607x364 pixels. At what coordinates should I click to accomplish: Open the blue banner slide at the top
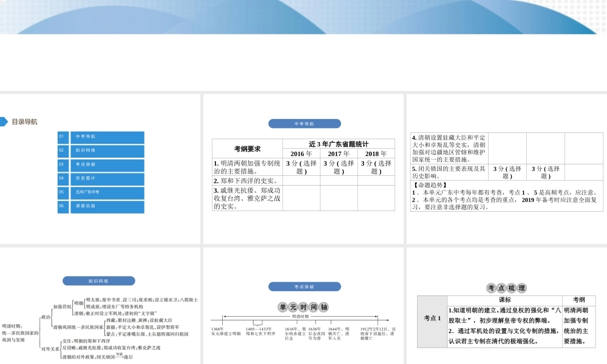(x=303, y=45)
